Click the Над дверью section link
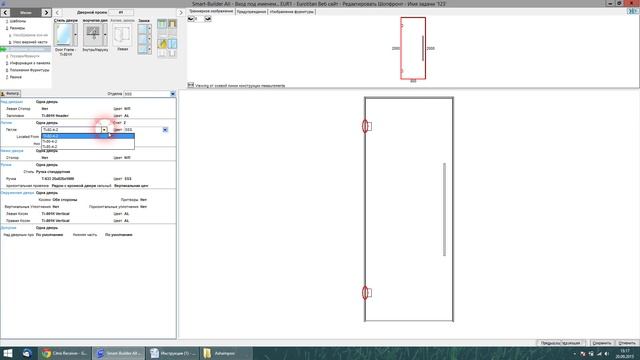Image resolution: width=640 pixels, height=360 pixels. 12,102
